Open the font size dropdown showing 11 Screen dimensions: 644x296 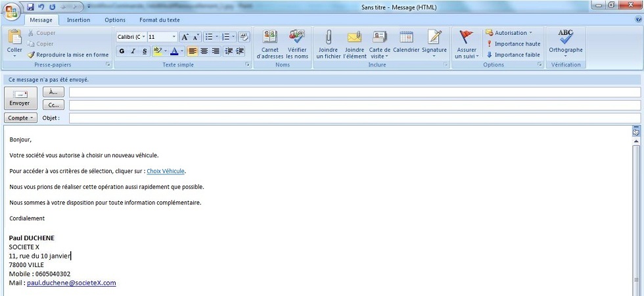[x=174, y=37]
